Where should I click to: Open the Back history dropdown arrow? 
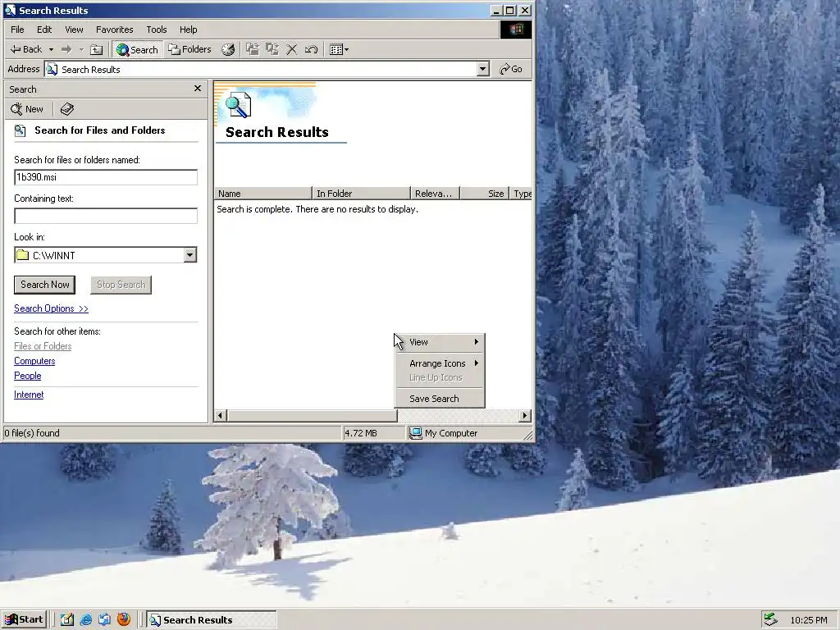point(52,49)
